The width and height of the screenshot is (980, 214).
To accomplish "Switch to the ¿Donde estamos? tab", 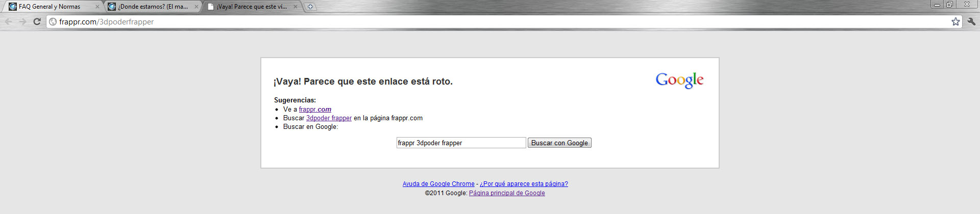I will 153,7.
